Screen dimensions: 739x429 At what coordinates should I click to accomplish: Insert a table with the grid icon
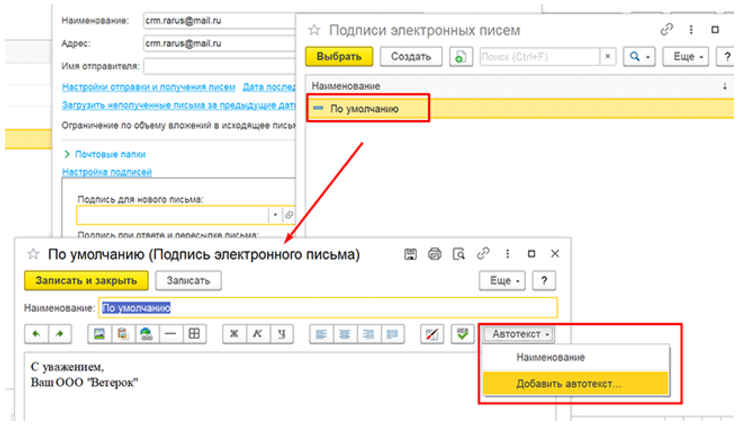click(194, 332)
